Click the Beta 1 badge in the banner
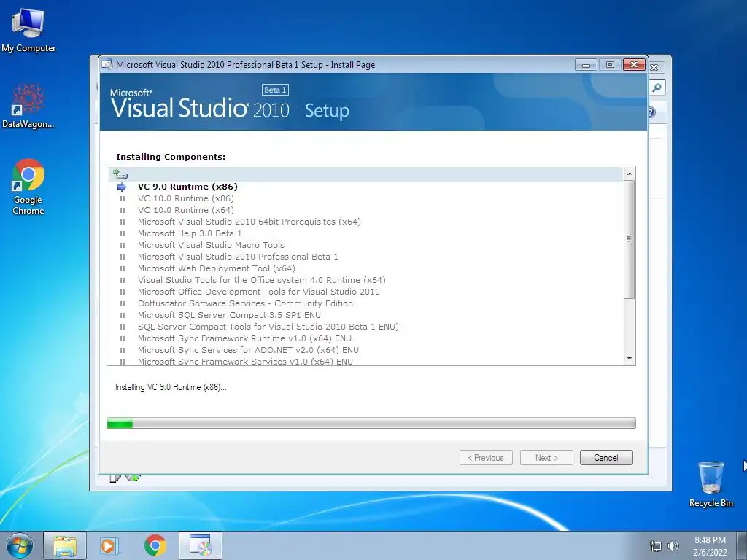 pos(275,90)
